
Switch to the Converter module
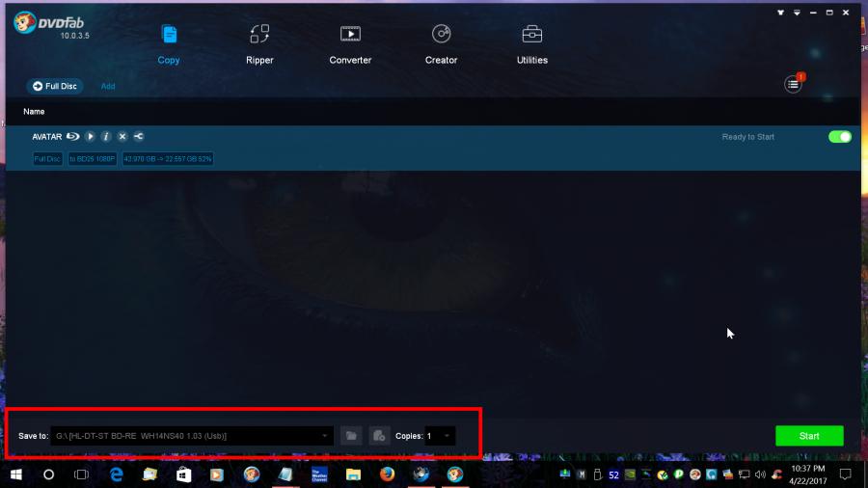pos(350,44)
